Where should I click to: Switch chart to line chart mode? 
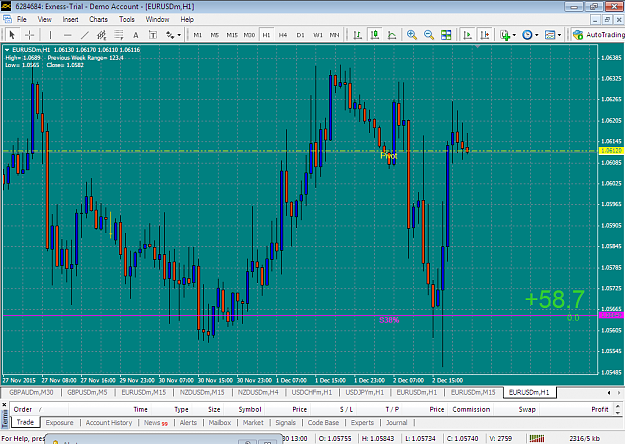392,35
